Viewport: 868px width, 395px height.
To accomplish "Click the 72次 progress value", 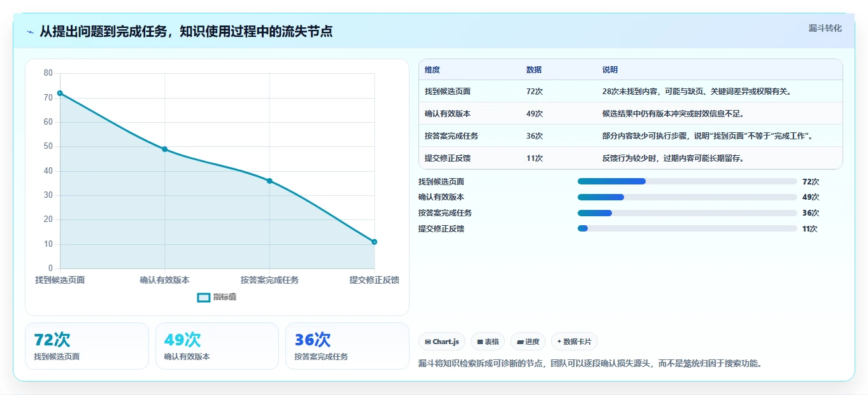I will [811, 181].
